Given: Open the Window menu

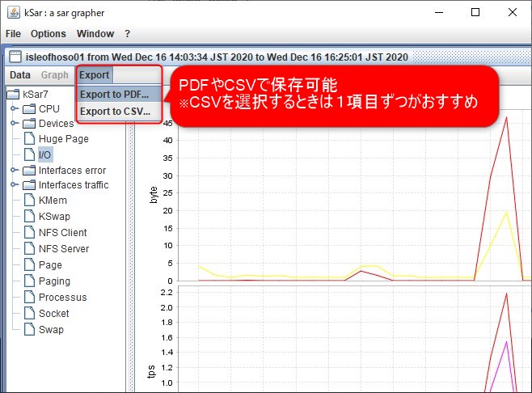Looking at the screenshot, I should pos(95,34).
